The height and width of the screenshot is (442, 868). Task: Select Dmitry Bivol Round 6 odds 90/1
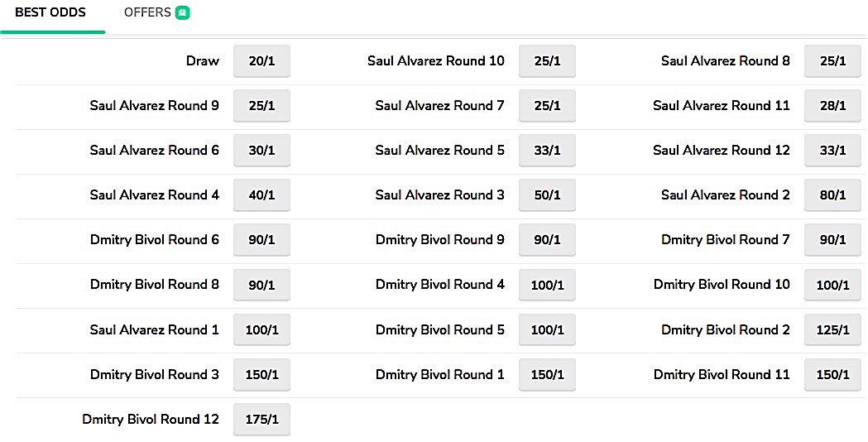(x=261, y=240)
